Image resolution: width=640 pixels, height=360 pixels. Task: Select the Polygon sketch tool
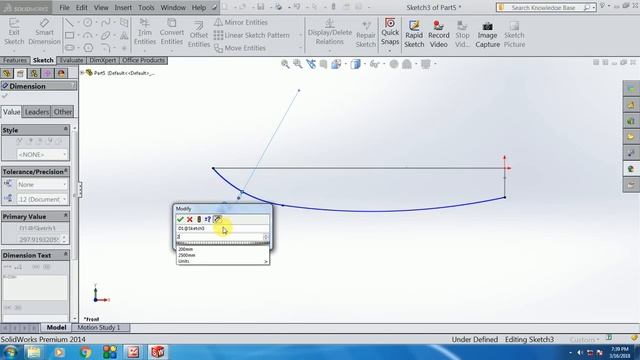point(88,48)
